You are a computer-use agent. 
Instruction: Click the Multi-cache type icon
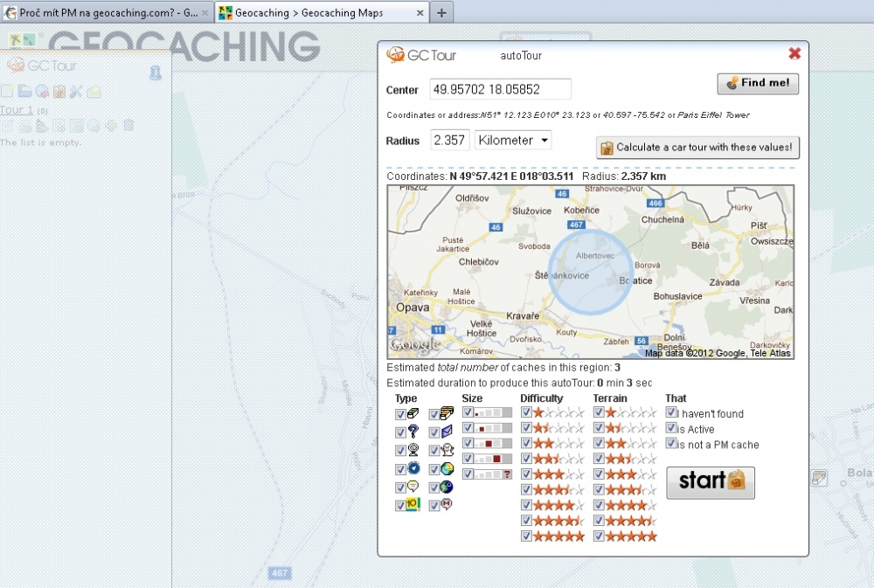[x=447, y=413]
